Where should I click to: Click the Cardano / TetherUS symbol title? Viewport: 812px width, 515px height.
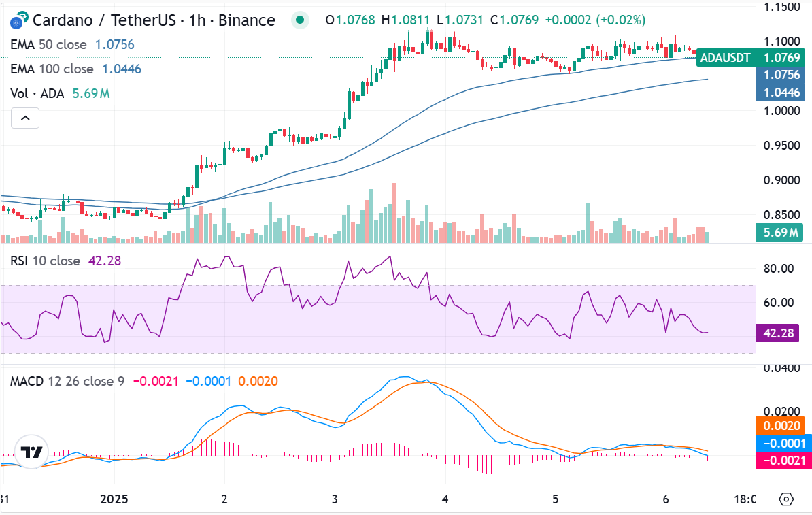(154, 20)
